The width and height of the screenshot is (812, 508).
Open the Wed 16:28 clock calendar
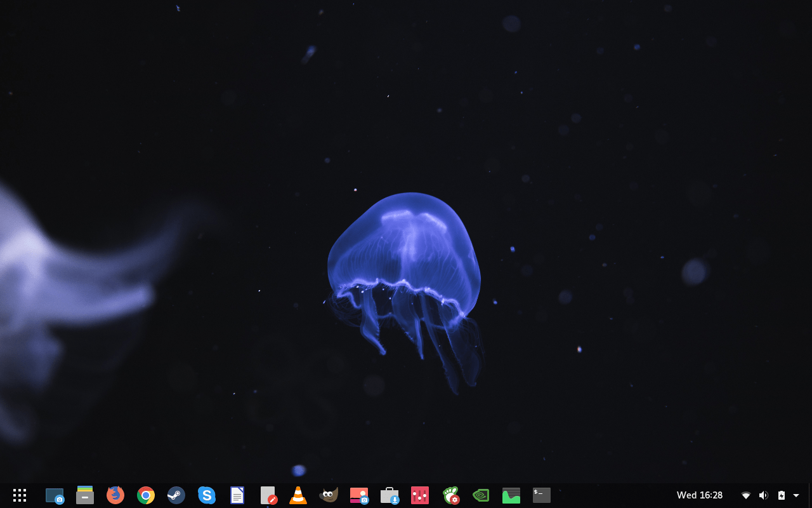point(700,495)
